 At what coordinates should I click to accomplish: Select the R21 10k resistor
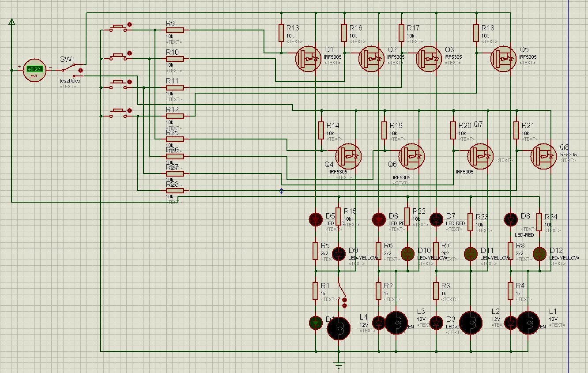click(516, 131)
